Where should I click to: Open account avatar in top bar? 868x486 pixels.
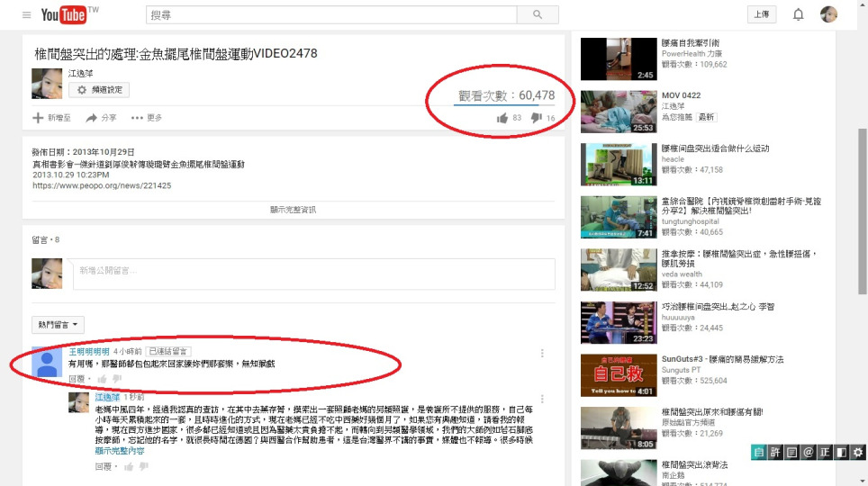(828, 14)
